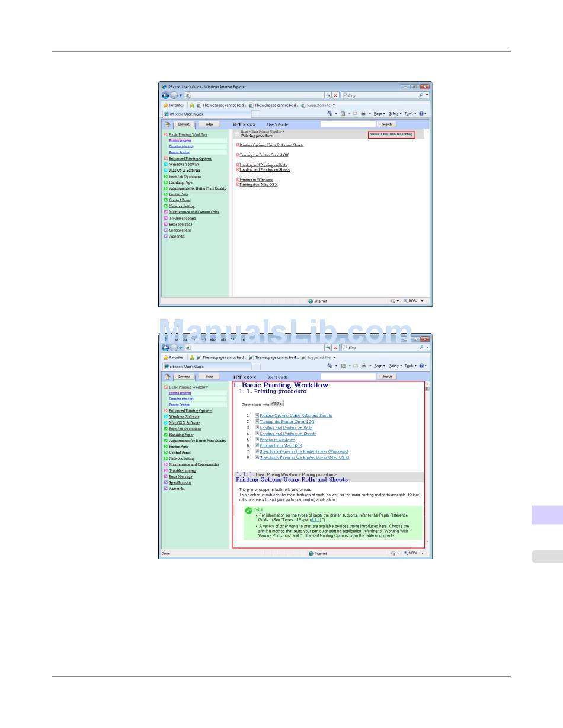Uncheck Loading and Printing on Rolls checkbox

(257, 428)
